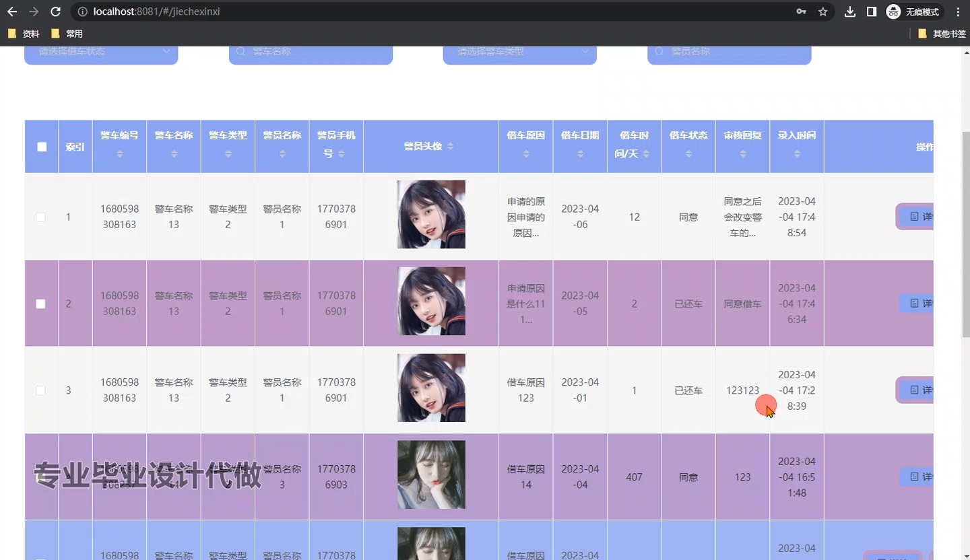Viewport: 970px width, 560px height.
Task: Click 借车原因 14 cell in row 4
Action: (526, 477)
